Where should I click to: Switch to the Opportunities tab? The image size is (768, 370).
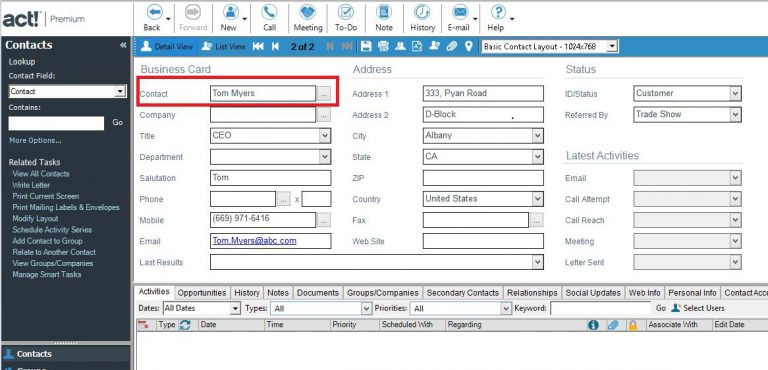point(202,293)
